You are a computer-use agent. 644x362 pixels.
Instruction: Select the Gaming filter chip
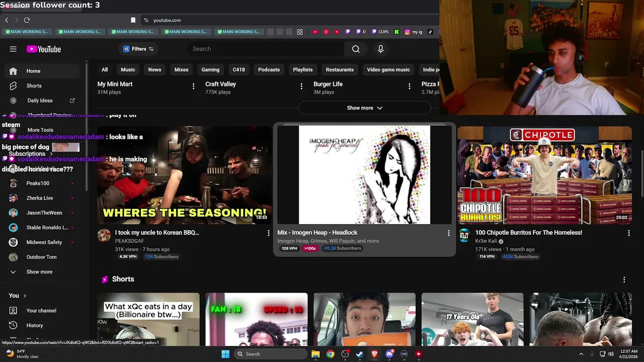(x=210, y=70)
